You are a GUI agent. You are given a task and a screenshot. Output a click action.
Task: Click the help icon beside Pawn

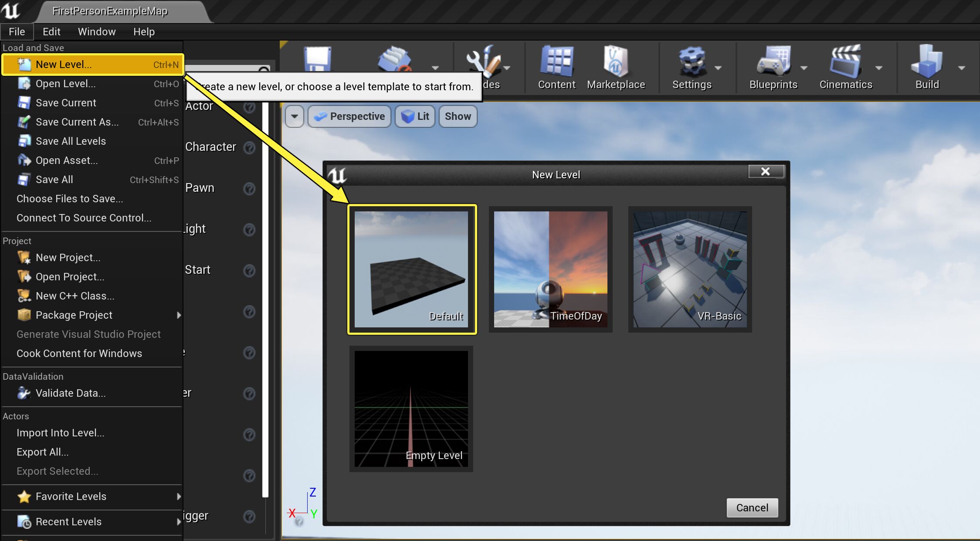tap(249, 189)
